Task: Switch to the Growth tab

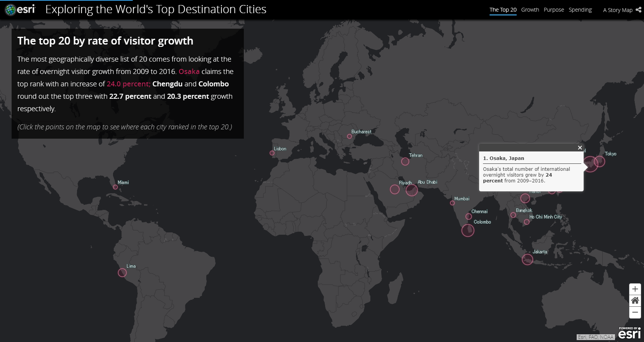Action: coord(530,10)
